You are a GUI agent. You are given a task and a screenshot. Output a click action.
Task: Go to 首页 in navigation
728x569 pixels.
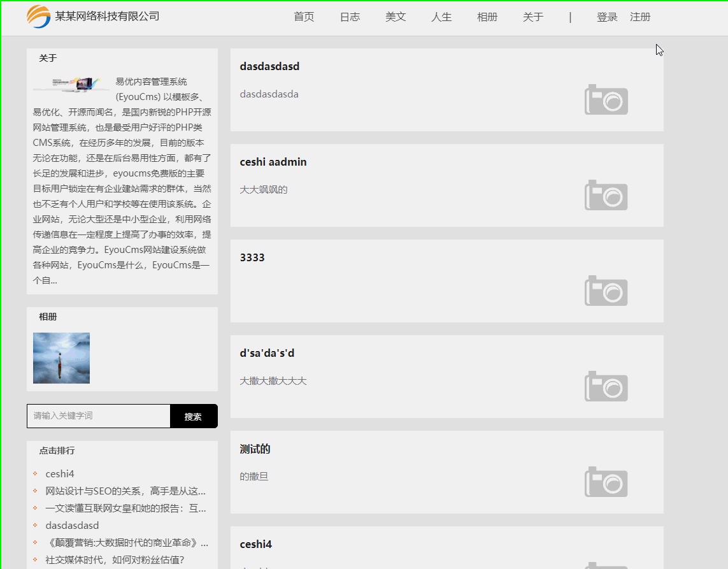click(304, 17)
